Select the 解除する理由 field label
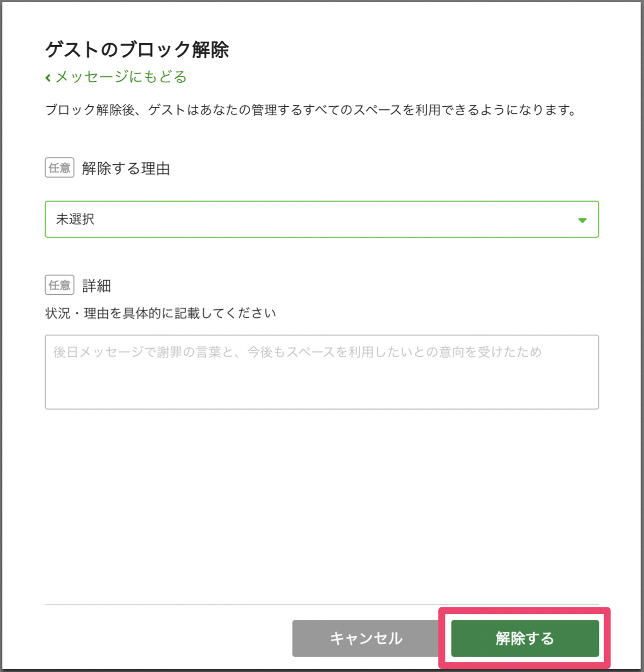 point(126,169)
